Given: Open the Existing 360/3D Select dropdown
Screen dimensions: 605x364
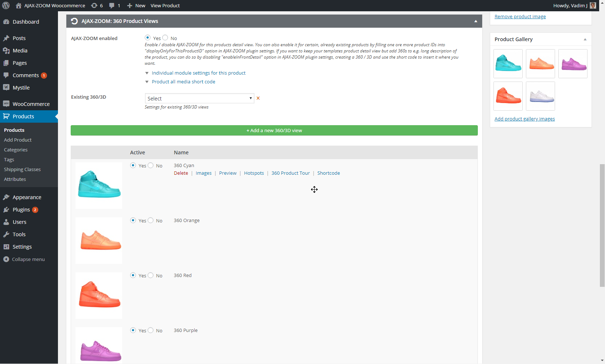Looking at the screenshot, I should click(x=199, y=98).
